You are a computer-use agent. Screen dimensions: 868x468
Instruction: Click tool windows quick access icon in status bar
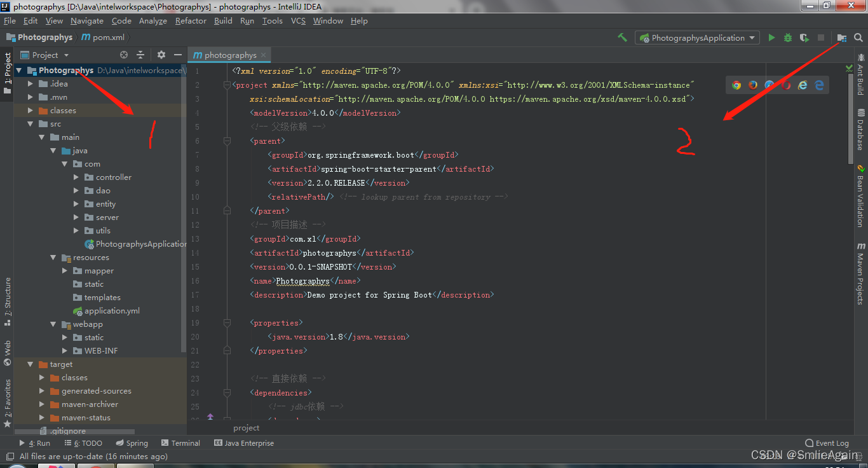(10, 457)
